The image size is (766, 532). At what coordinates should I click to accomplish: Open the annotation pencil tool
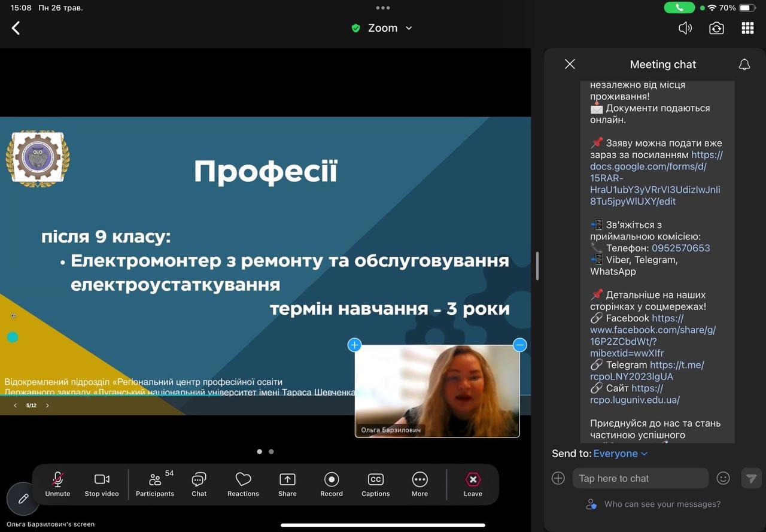coord(23,498)
